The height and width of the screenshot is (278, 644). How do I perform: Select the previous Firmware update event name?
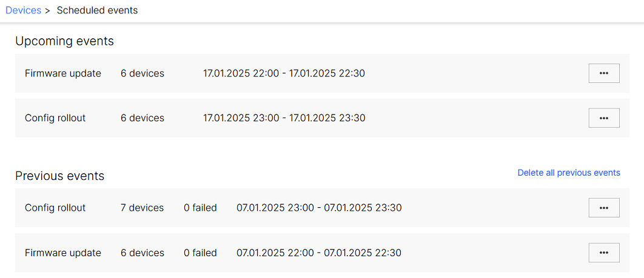coord(63,253)
